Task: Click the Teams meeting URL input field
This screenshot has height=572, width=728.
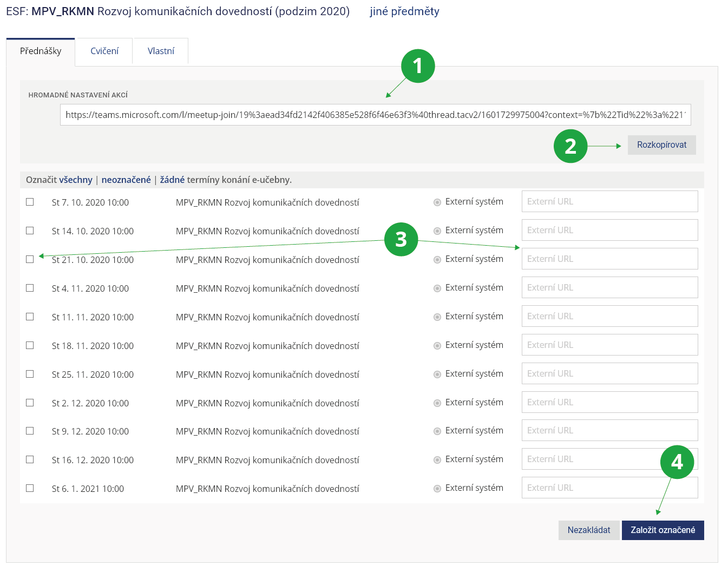Action: point(375,115)
